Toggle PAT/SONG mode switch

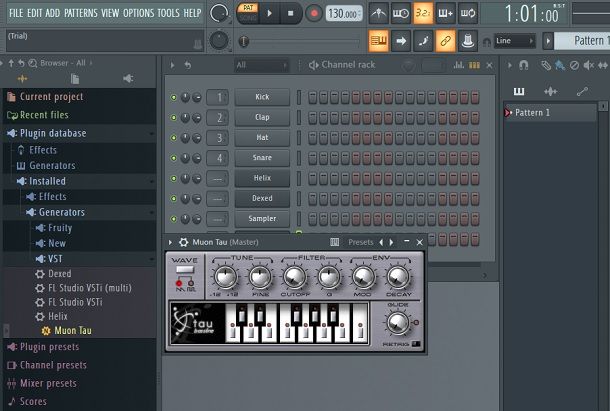pos(248,13)
